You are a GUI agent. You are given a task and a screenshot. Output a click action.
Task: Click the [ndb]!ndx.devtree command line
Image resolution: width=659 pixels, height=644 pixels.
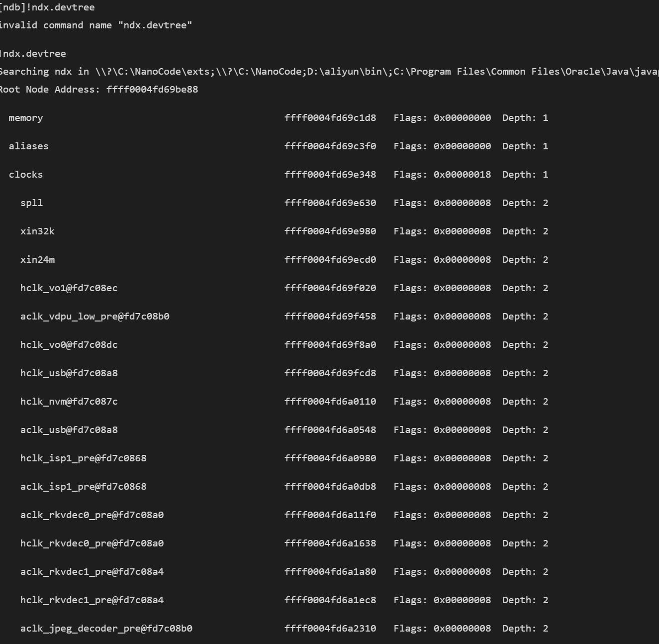[47, 7]
